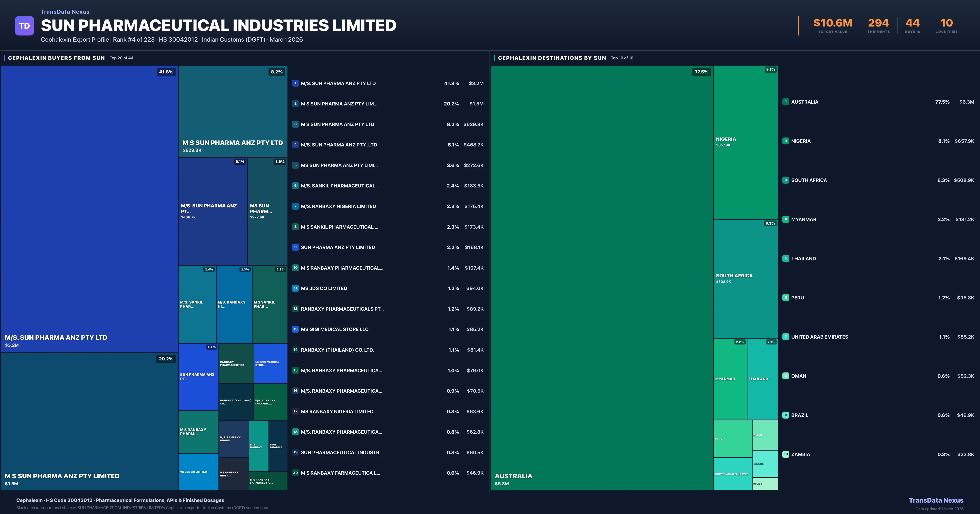The image size is (980, 514).
Task: Click the Zambia rank 10 badge
Action: (x=786, y=454)
